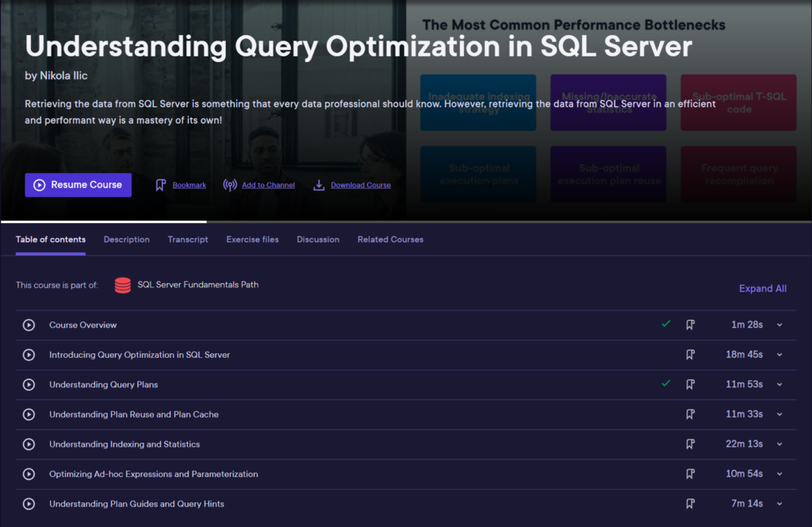Click the Understanding Plan Reuse and Plan Cache title

tap(133, 414)
